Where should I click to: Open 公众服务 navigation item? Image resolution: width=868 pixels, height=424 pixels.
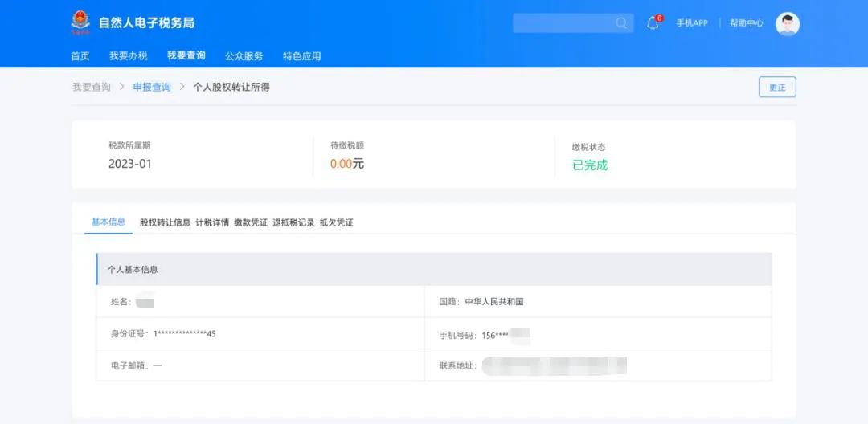tap(244, 56)
